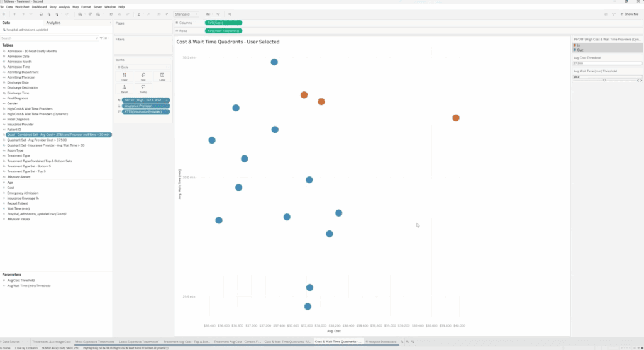Viewport: 644px width, 350px height.
Task: Click the color icon beside the IN/OUT pill
Action: tap(119, 100)
